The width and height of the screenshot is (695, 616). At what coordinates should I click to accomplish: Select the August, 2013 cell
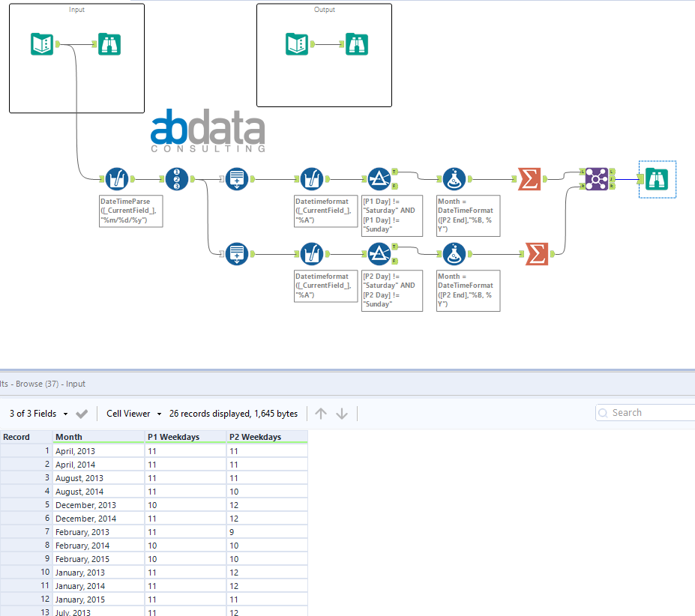tap(98, 478)
